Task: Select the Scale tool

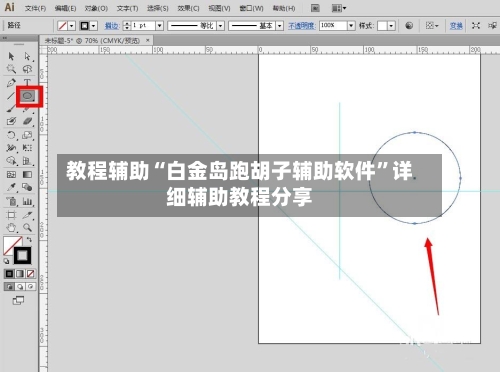Action: [x=27, y=135]
